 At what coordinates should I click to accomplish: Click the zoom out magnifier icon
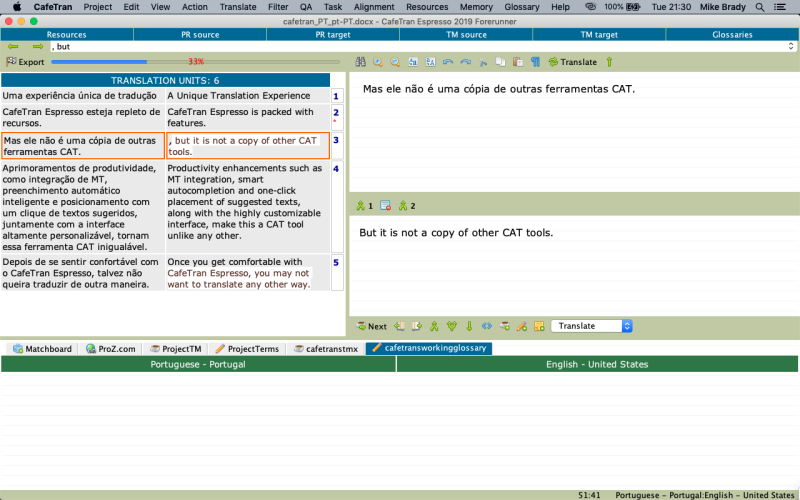395,62
